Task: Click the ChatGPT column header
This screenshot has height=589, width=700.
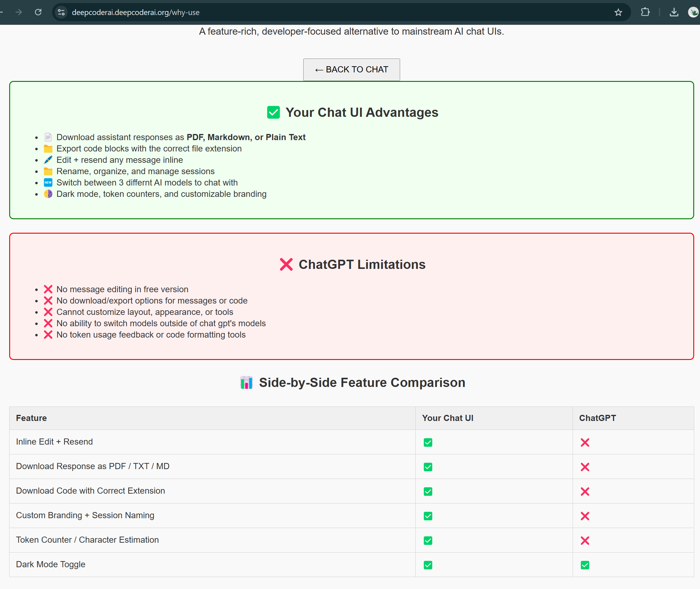Action: point(597,418)
